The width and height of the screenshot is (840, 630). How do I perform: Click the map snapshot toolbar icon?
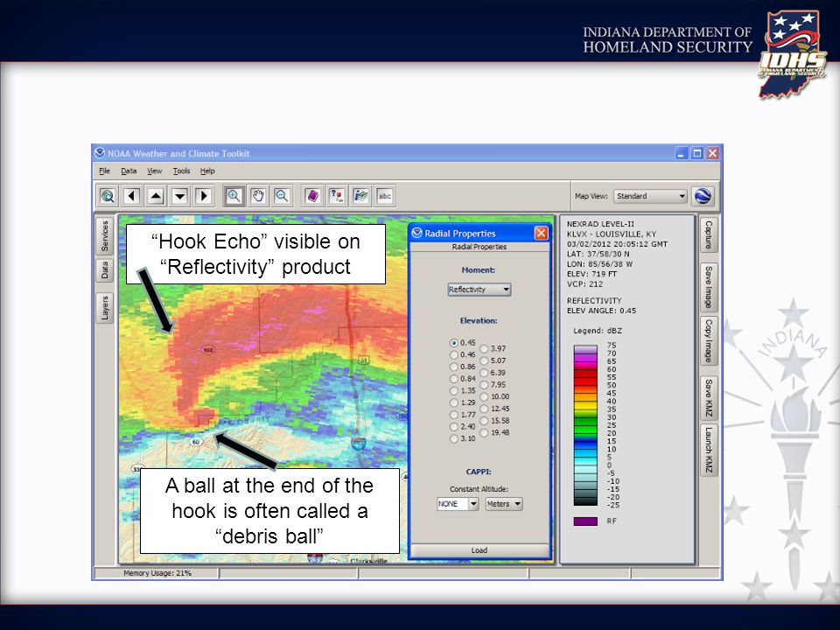360,196
